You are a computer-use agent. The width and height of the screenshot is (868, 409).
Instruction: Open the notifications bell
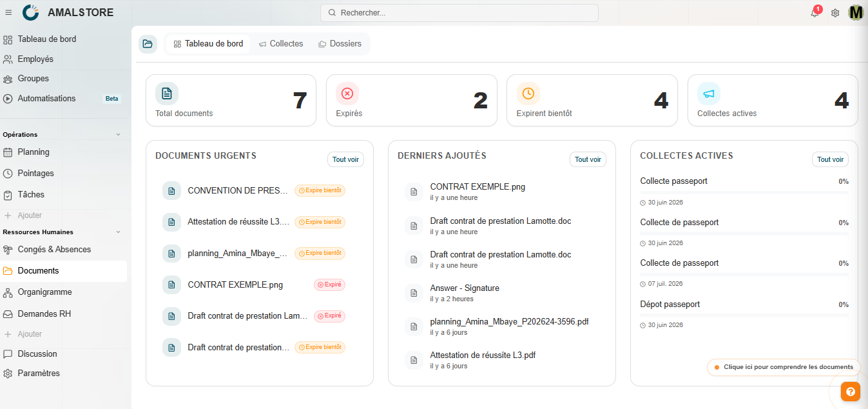(x=815, y=13)
